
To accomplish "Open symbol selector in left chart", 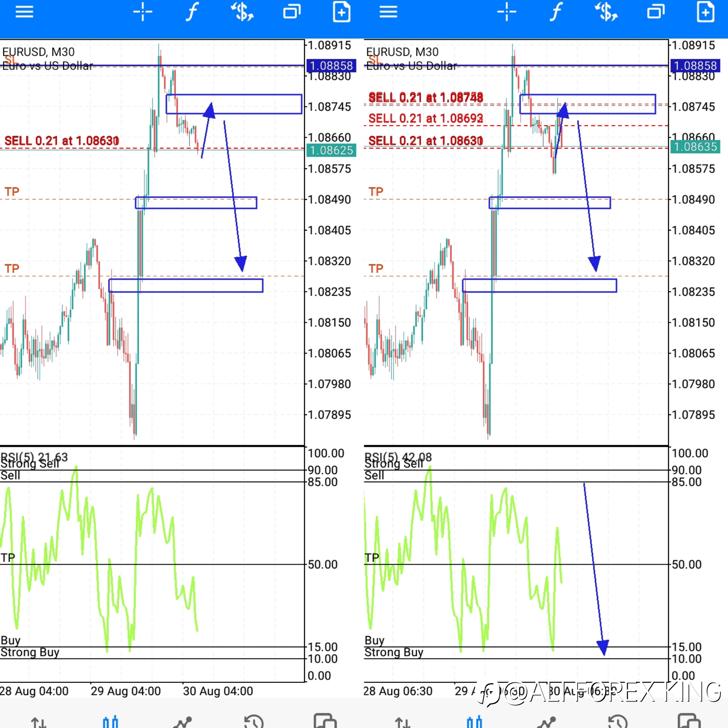I will [242, 12].
